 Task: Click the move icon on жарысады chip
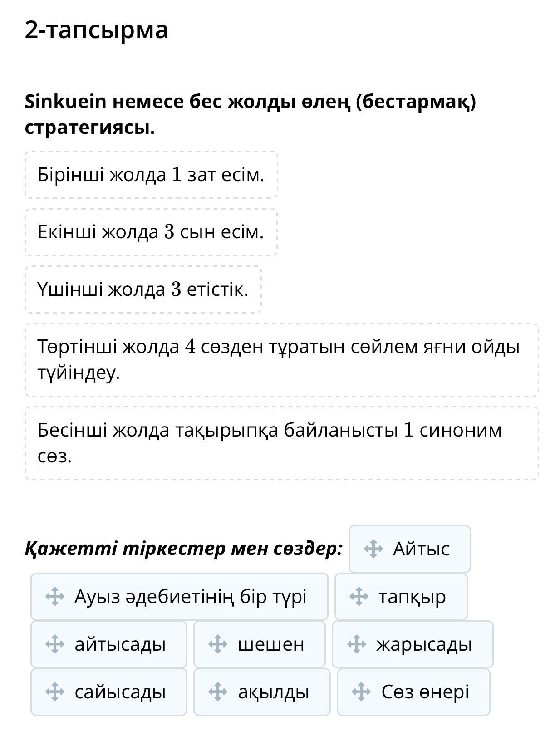(356, 644)
